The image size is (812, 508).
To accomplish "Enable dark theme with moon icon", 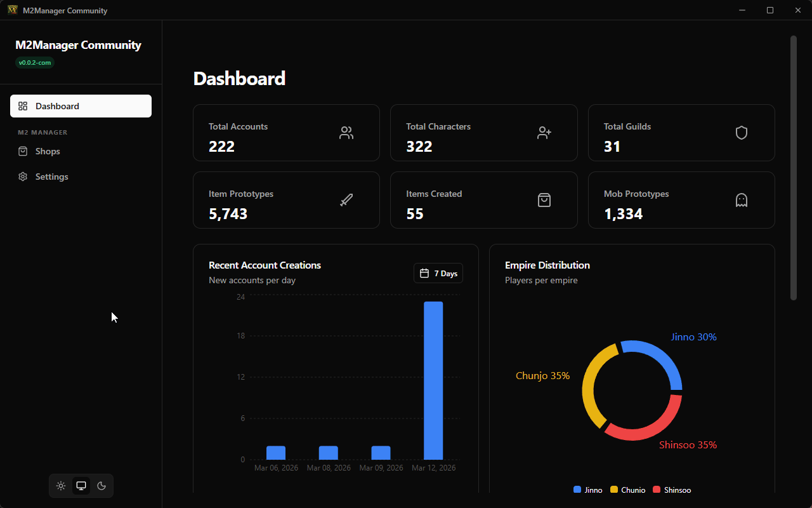I will pos(101,486).
